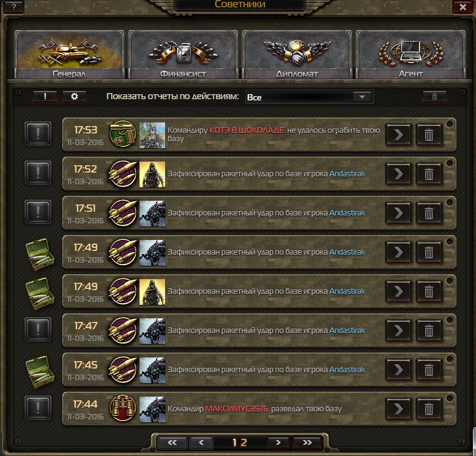This screenshot has width=476, height=456.
Task: Toggle the mark button beside 17:51 report
Action: click(x=38, y=212)
